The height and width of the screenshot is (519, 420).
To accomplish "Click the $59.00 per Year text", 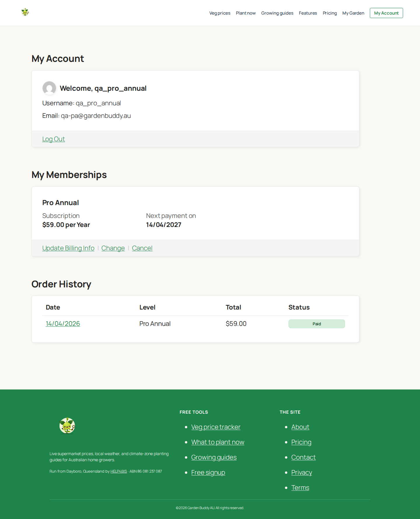I will pos(66,225).
